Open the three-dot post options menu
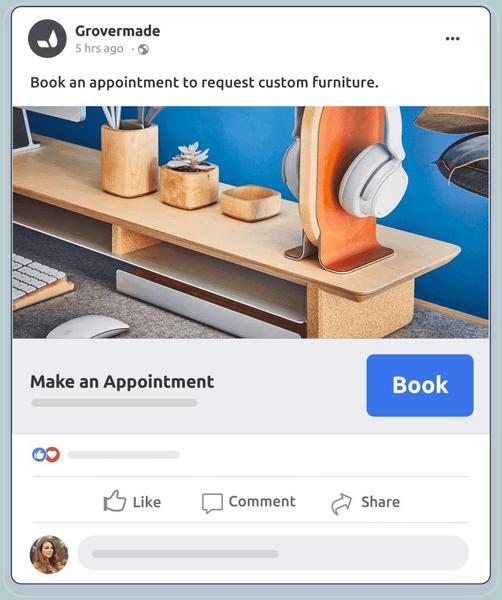This screenshot has height=600, width=502. (452, 38)
